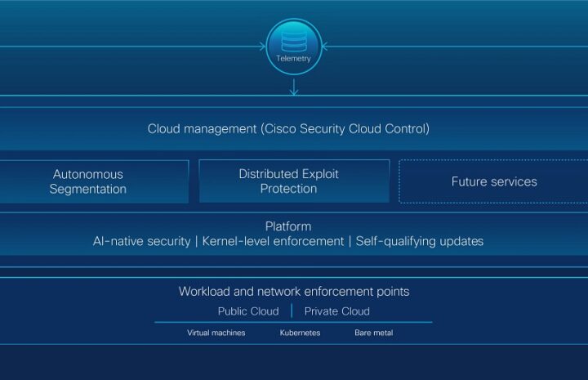Click the Virtual machines label
588x380 pixels.
point(216,333)
